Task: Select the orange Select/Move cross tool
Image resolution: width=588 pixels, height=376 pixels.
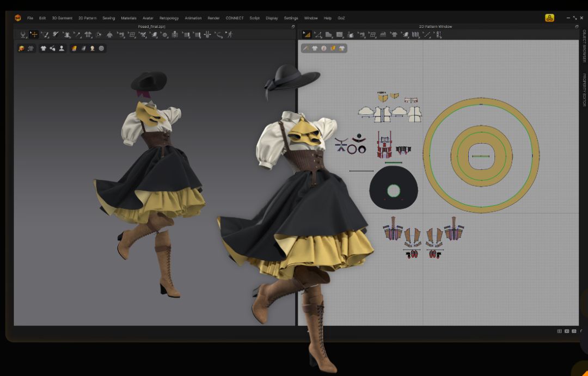Action: [34, 34]
